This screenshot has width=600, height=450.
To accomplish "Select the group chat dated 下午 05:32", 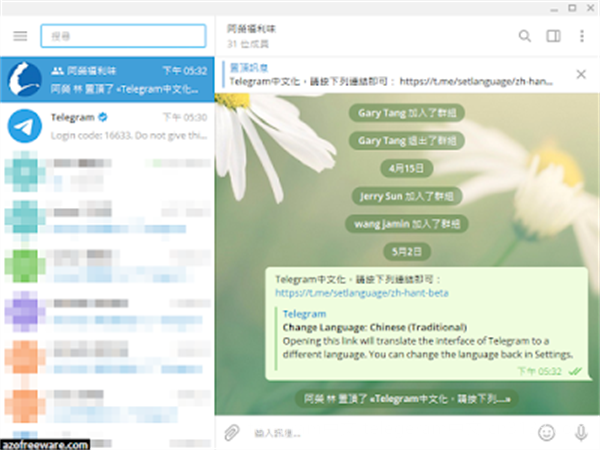I will point(107,80).
